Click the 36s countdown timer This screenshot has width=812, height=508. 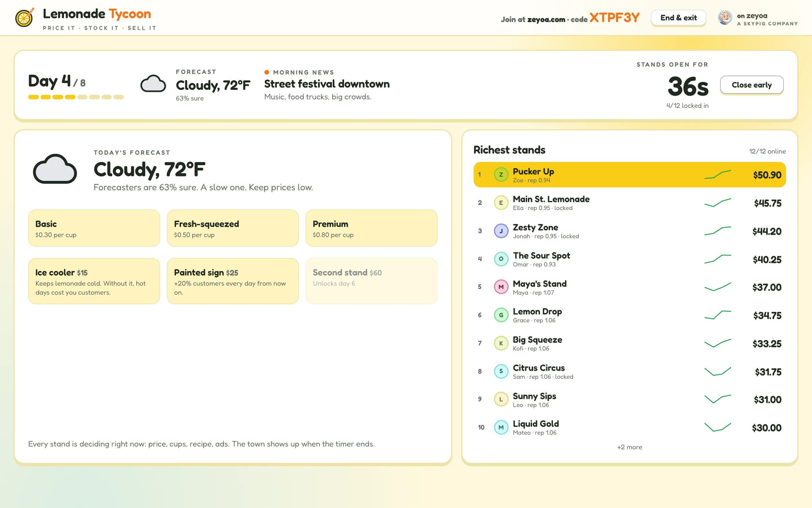point(688,87)
